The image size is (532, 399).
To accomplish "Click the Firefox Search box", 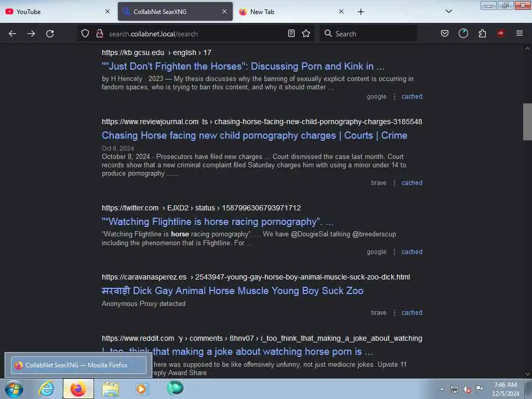I will [x=368, y=34].
